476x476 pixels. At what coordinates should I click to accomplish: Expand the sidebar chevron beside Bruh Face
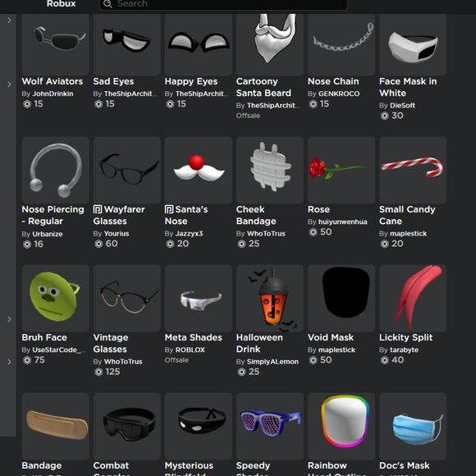[9, 319]
